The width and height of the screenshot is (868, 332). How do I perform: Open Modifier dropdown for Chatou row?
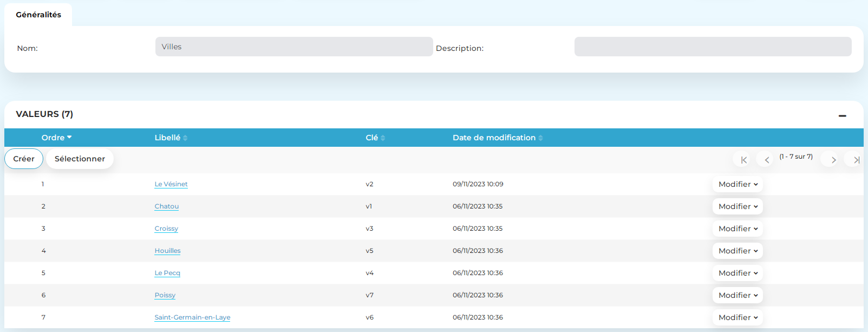[738, 206]
